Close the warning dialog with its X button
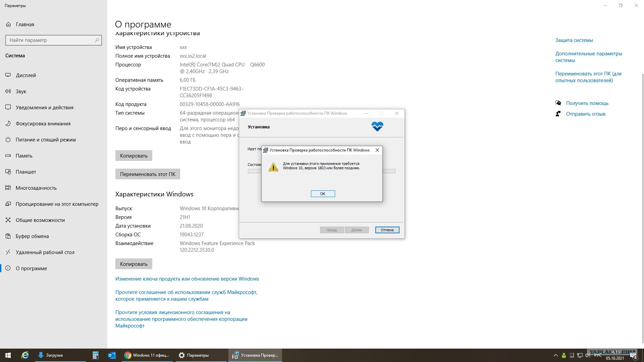644x362 pixels. 377,150
